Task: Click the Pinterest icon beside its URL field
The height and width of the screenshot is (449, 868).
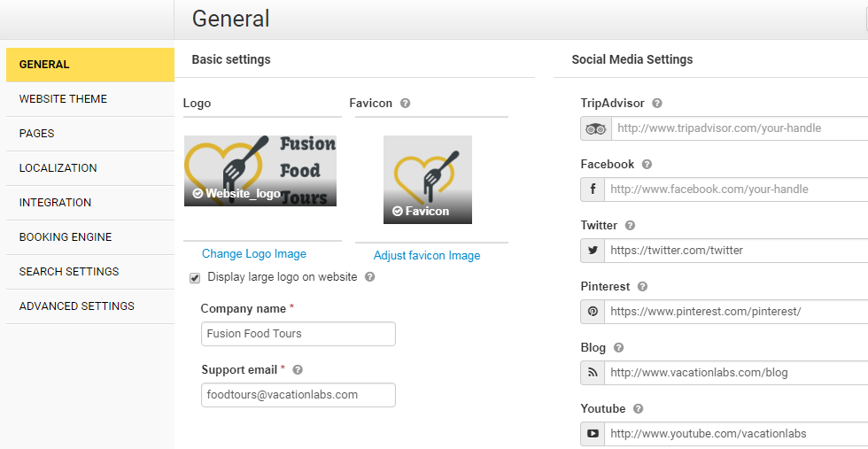Action: pyautogui.click(x=593, y=312)
